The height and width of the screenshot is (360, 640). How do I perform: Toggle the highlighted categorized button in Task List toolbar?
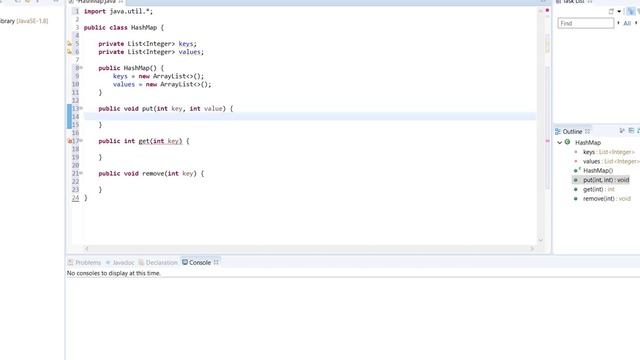[x=631, y=11]
